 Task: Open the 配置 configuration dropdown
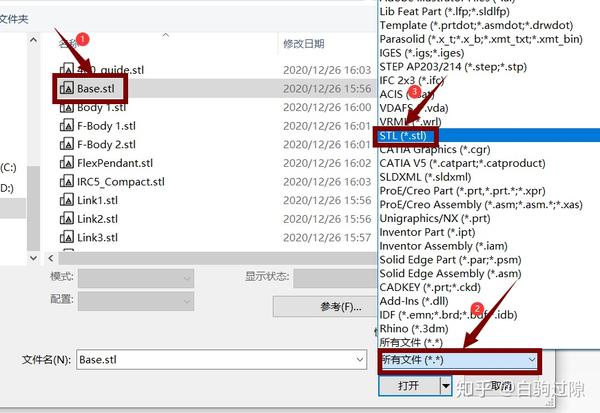point(136,301)
